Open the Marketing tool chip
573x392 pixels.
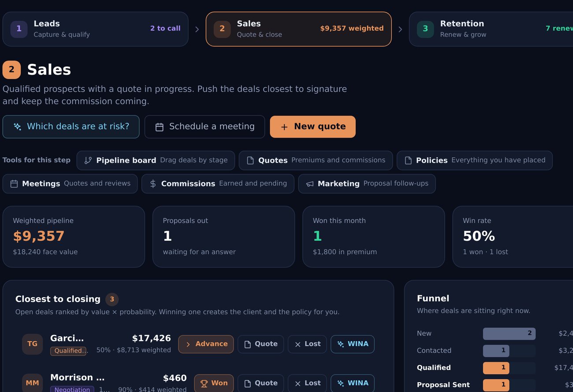pos(367,184)
